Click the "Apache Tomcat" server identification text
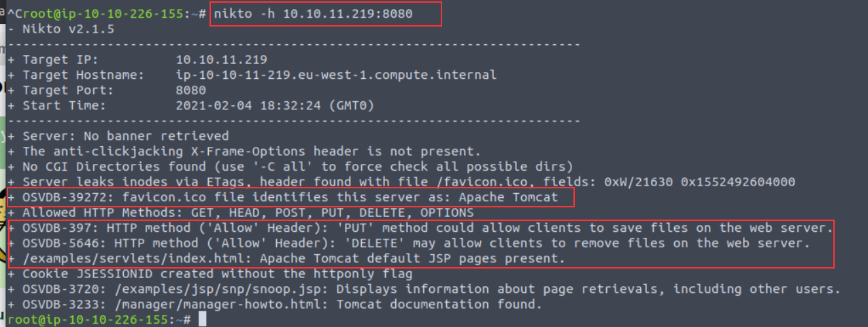 pyautogui.click(x=518, y=197)
